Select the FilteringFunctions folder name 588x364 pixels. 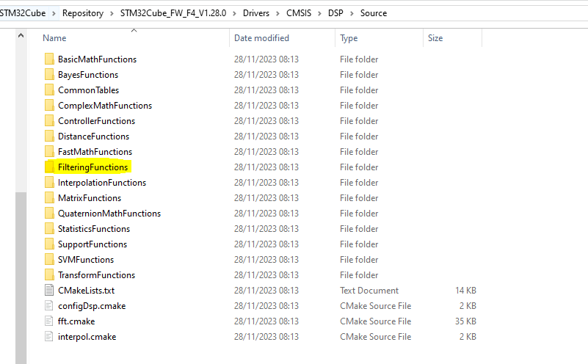tap(92, 167)
